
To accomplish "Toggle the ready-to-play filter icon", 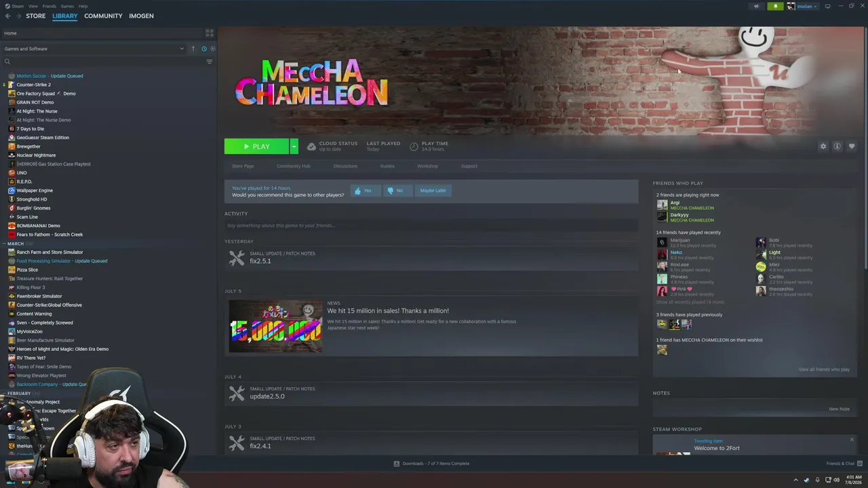I will click(x=213, y=49).
